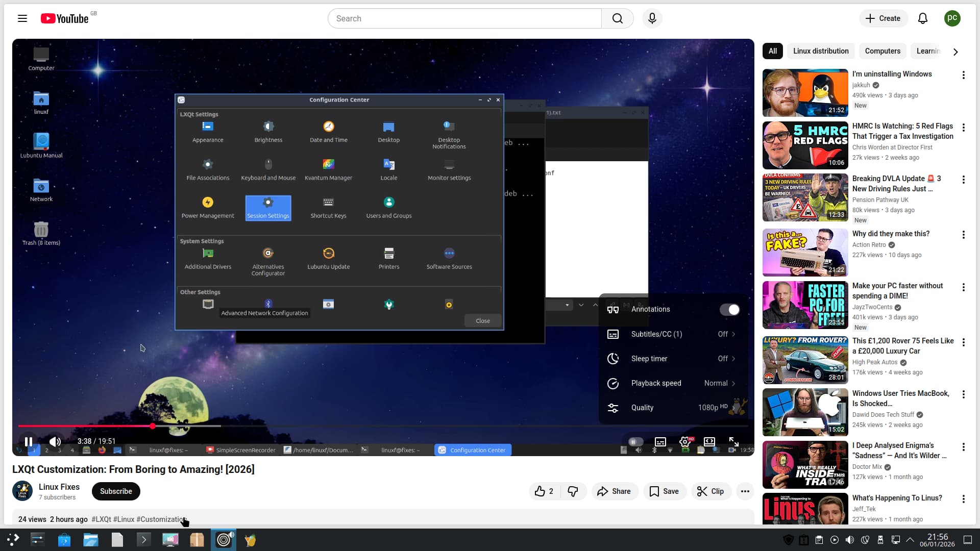
Task: Open the notifications bell
Action: [923, 18]
